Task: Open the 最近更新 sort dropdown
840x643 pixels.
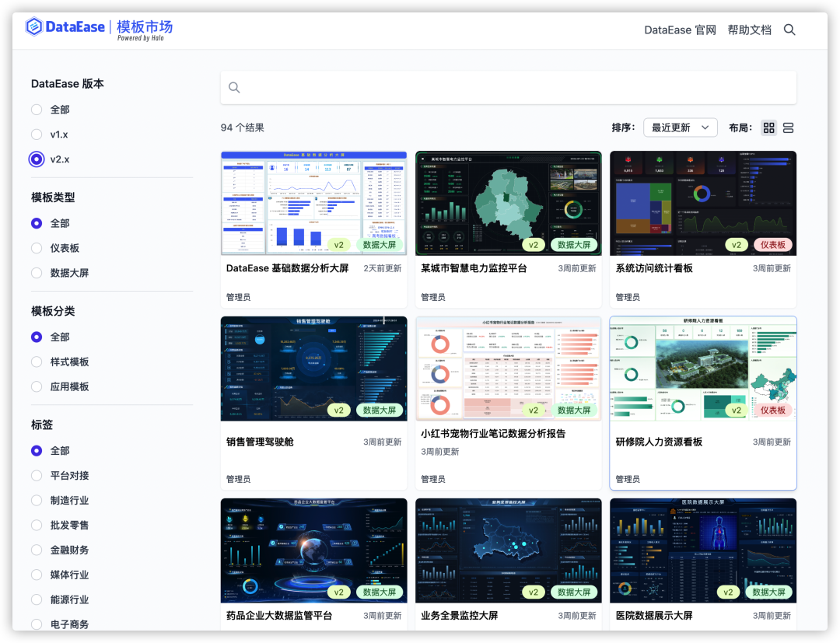Action: [680, 128]
